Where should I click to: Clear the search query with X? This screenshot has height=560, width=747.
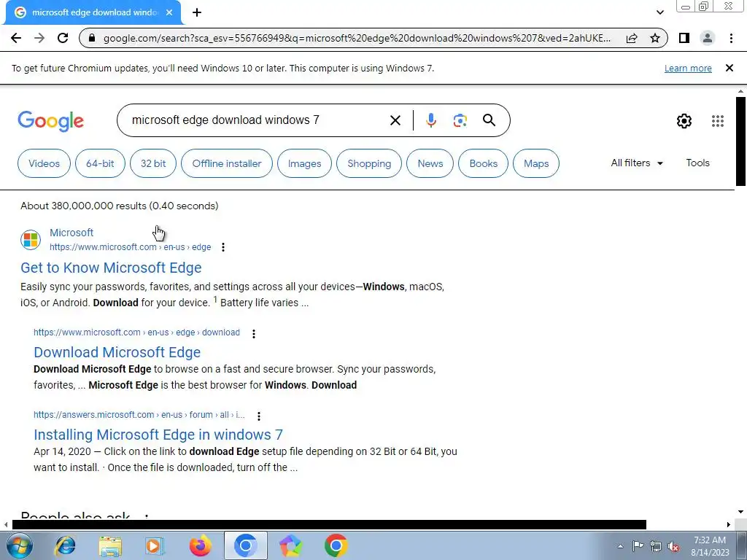tap(395, 120)
